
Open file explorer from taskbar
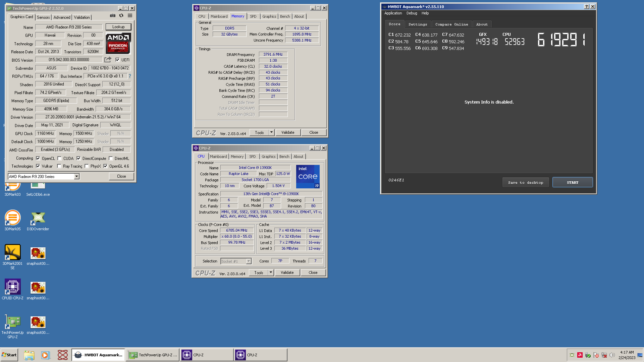29,355
